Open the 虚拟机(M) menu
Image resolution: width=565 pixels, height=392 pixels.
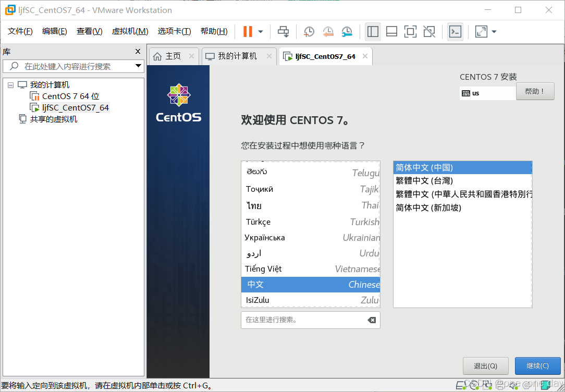[x=130, y=31]
